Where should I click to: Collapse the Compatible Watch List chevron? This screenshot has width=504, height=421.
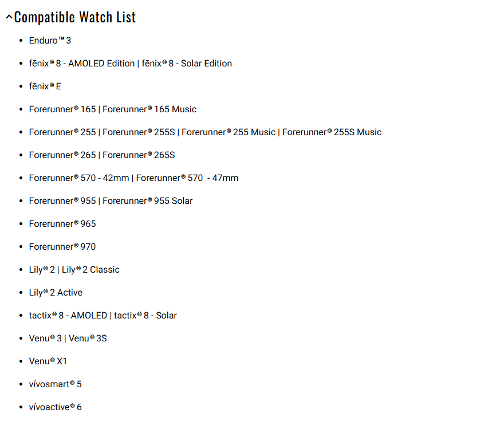[9, 17]
